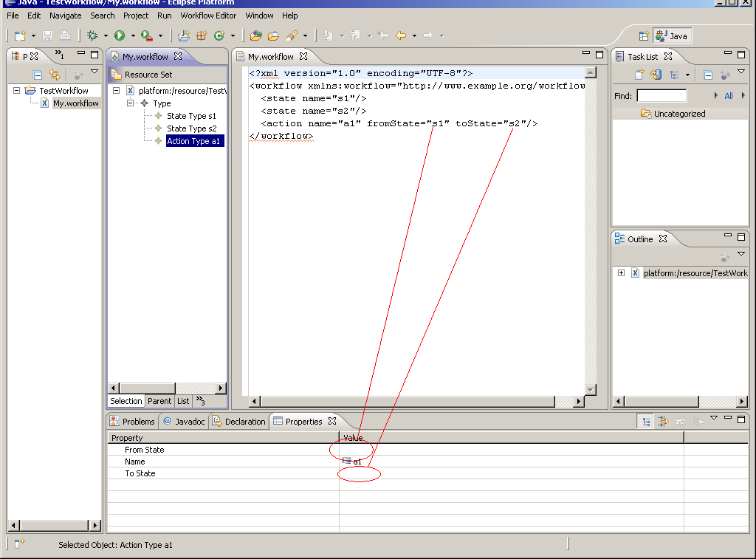
Task: Click the Debug bug icon in toolbar
Action: tap(92, 35)
